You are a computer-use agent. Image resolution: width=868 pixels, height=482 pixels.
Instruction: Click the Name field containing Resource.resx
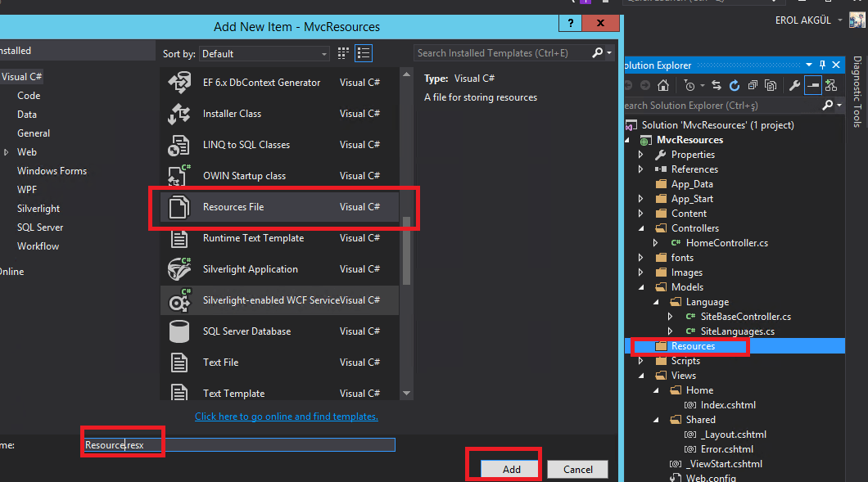coord(239,444)
